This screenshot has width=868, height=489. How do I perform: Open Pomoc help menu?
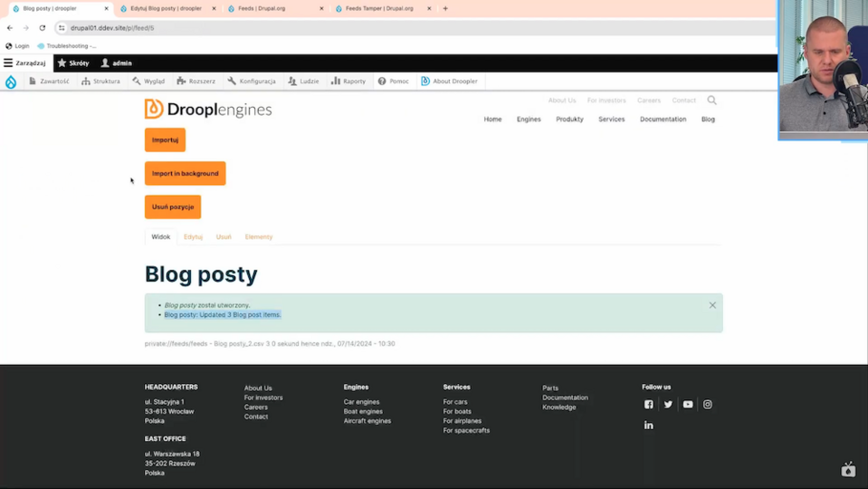pyautogui.click(x=393, y=81)
